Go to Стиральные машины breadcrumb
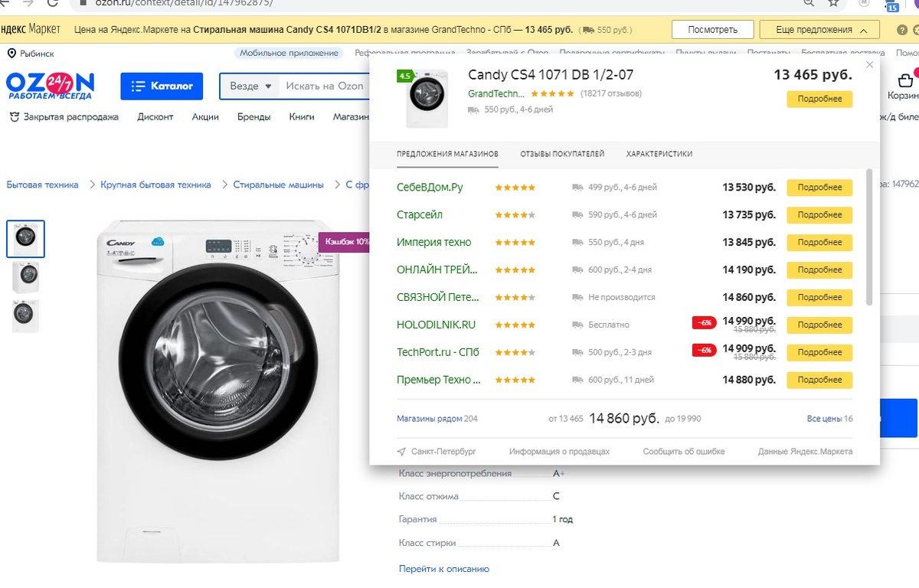Image resolution: width=919 pixels, height=588 pixels. [x=278, y=185]
